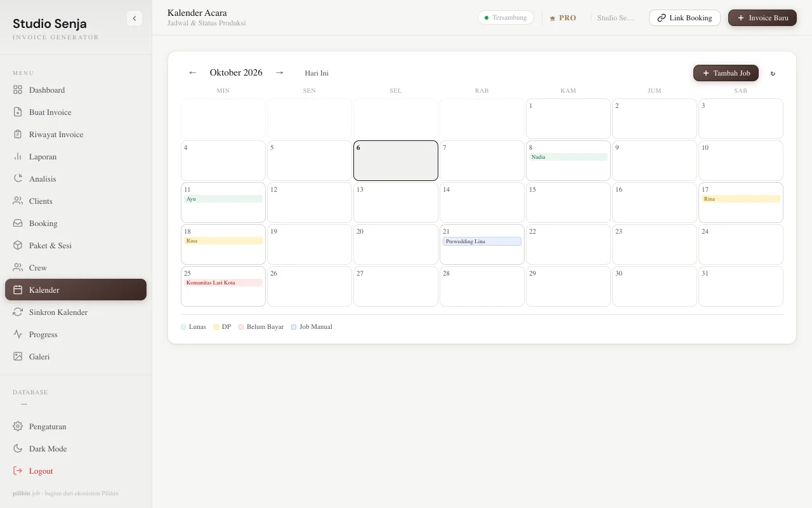The width and height of the screenshot is (812, 508).
Task: Click the PRO plan badge
Action: click(x=563, y=18)
